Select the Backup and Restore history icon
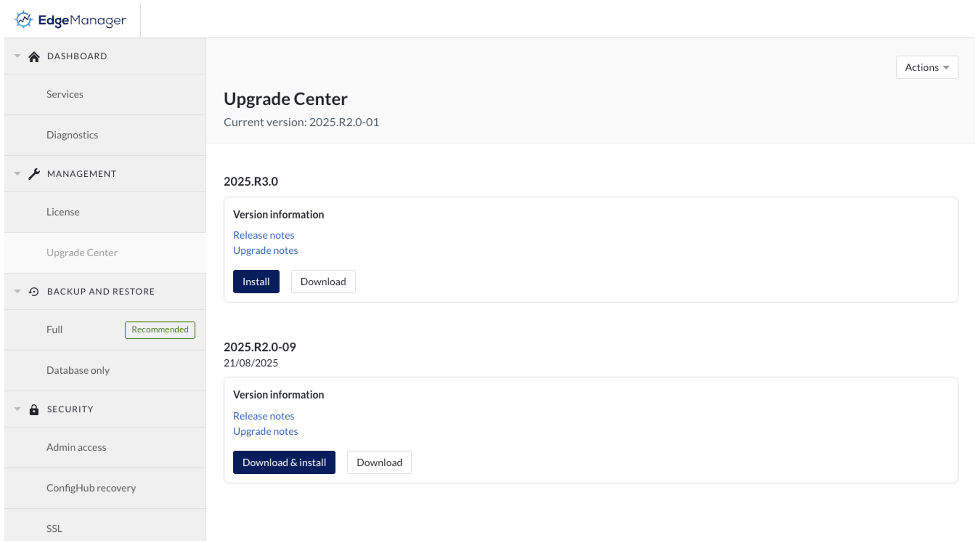This screenshot has width=980, height=543. pos(35,291)
